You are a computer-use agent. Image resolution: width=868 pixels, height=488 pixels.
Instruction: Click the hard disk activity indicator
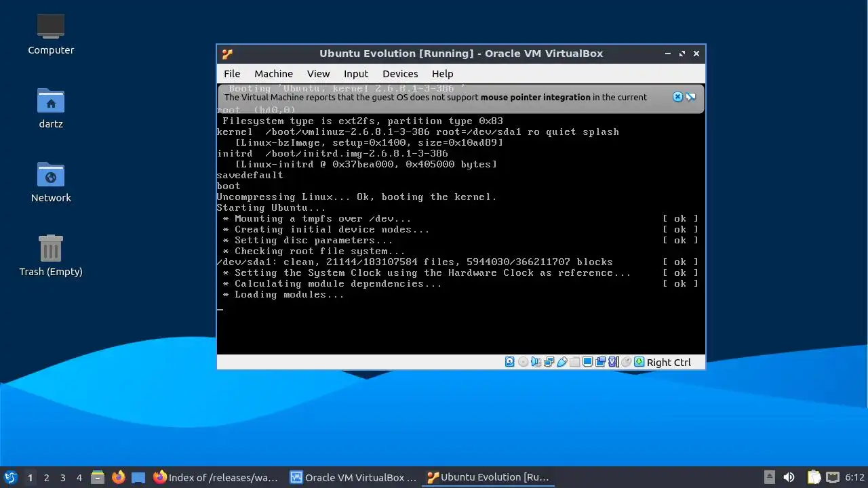click(510, 362)
